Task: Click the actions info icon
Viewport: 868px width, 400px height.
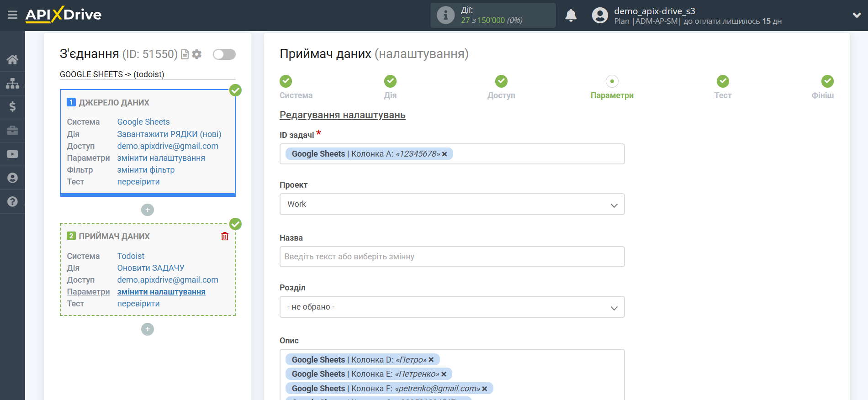Action: (x=445, y=15)
